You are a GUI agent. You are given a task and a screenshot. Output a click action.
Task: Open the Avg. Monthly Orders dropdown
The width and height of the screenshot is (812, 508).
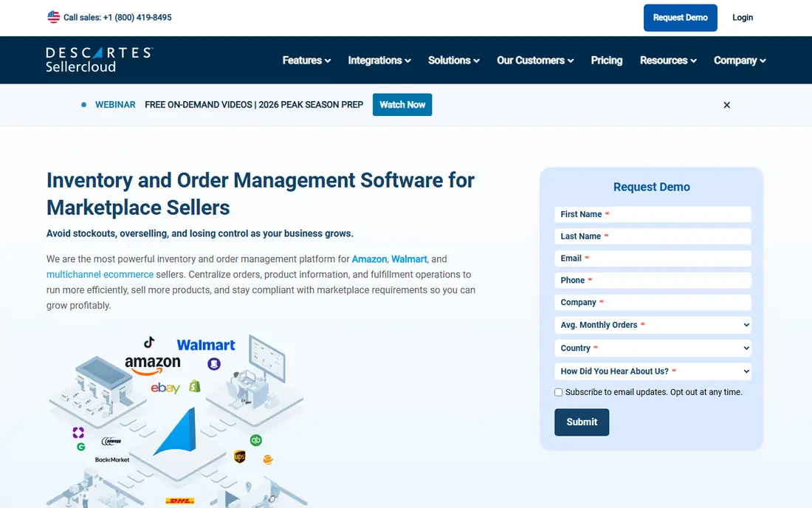pos(653,325)
